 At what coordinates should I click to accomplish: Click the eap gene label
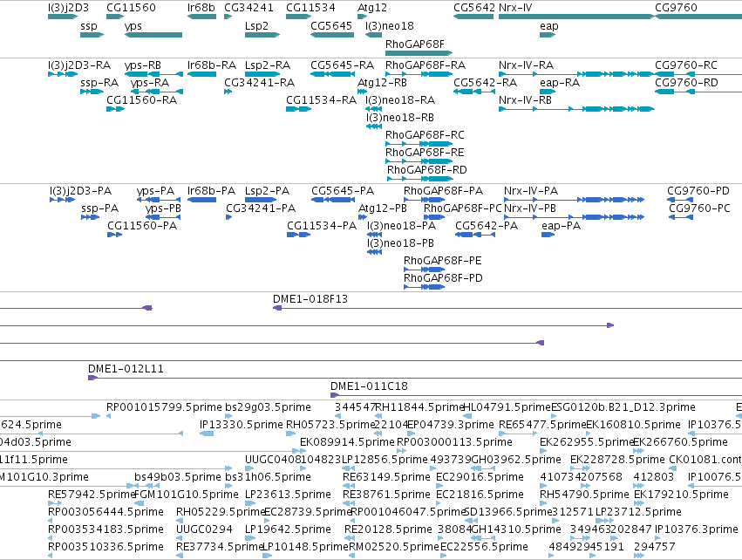549,26
